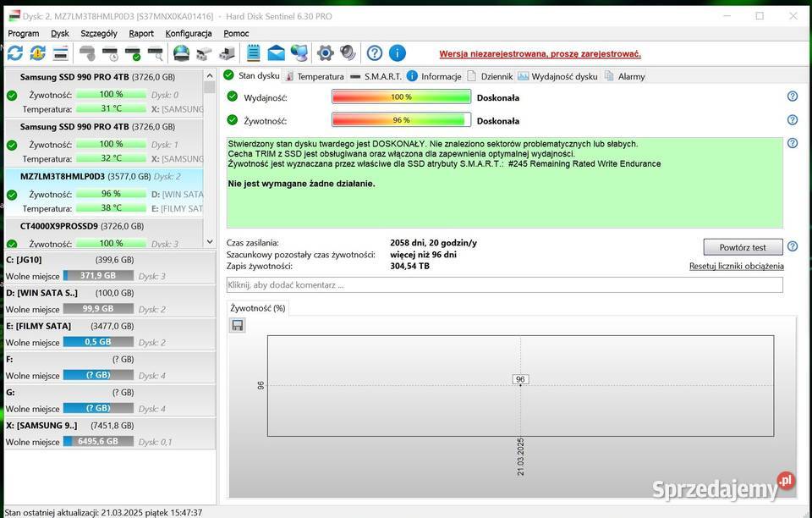Screen dimensions: 812x518
Task: Click the blue refresh arrows toolbar icon
Action: point(14,52)
